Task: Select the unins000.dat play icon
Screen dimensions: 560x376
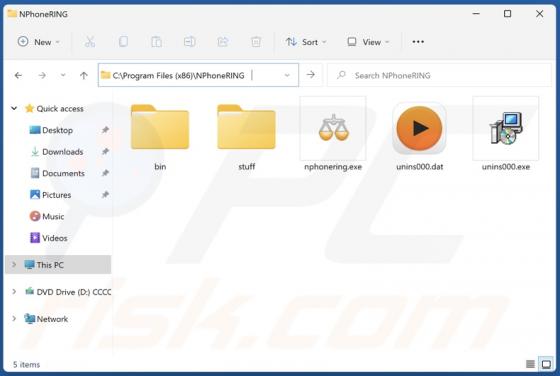Action: (x=419, y=128)
